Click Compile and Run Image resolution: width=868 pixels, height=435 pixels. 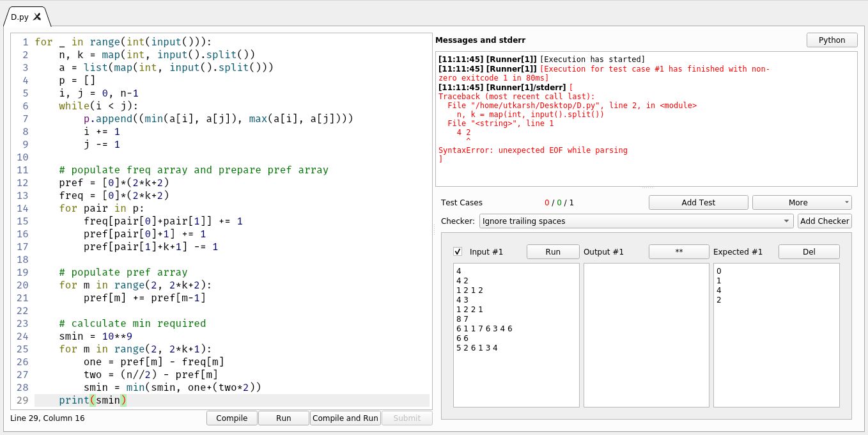coord(345,418)
